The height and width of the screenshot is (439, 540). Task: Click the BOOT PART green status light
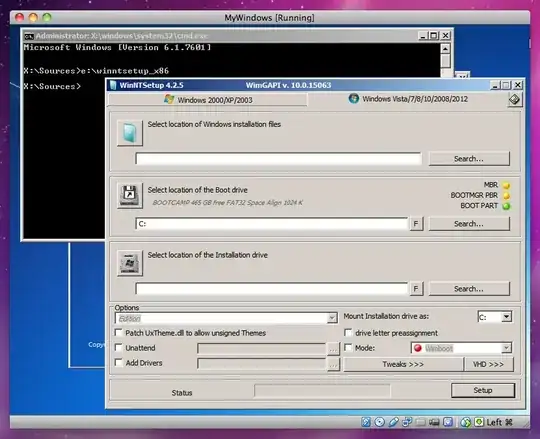click(x=506, y=206)
